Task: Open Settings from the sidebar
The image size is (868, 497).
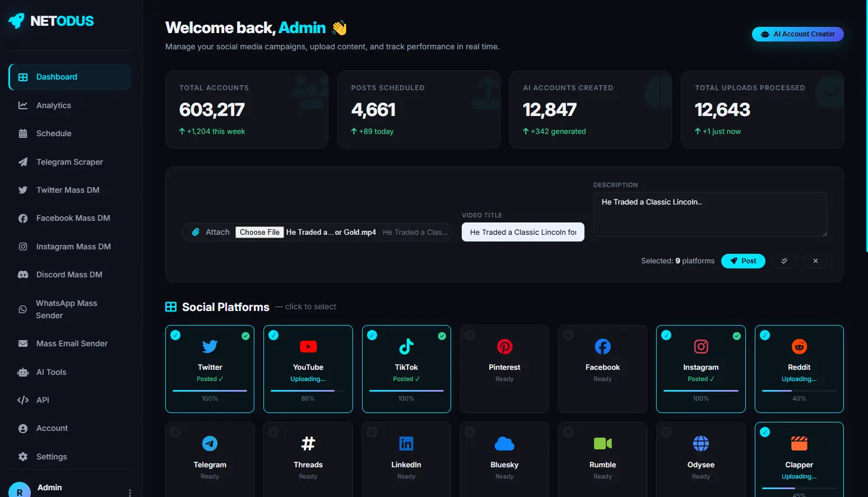Action: [70, 457]
